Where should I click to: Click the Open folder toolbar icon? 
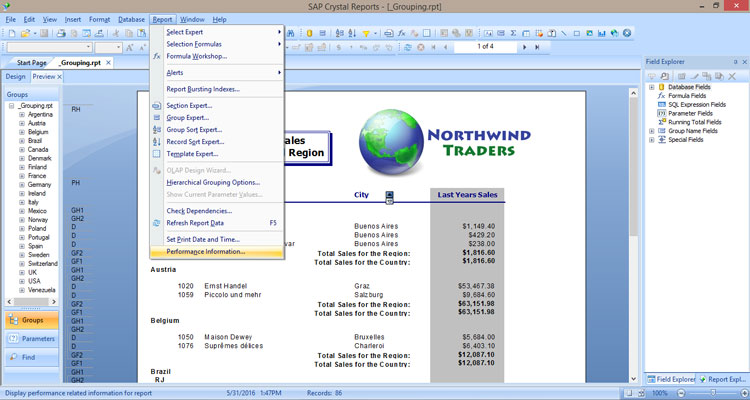pyautogui.click(x=25, y=33)
